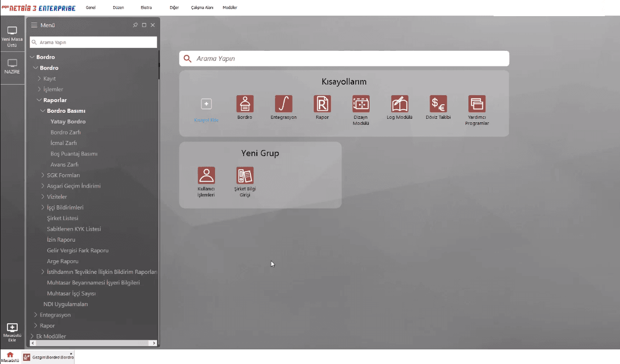Launch the Log Modülü icon
620x364 pixels.
click(x=399, y=104)
